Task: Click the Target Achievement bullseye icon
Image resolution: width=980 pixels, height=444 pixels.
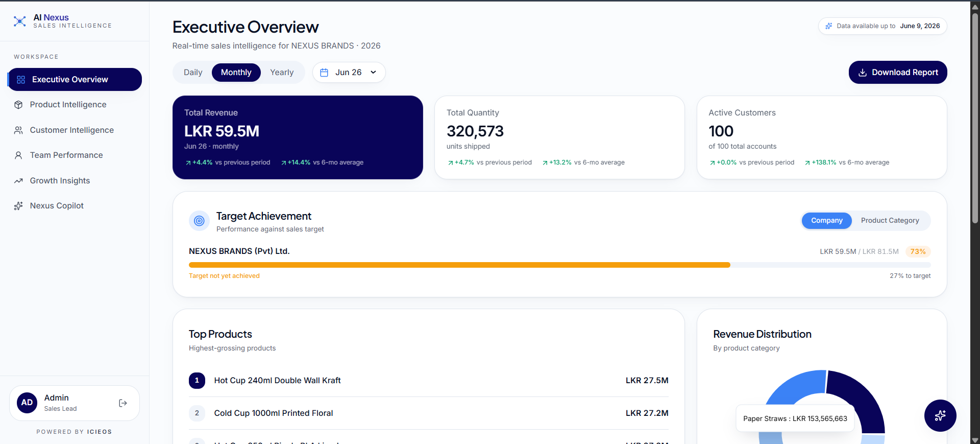Action: (200, 221)
